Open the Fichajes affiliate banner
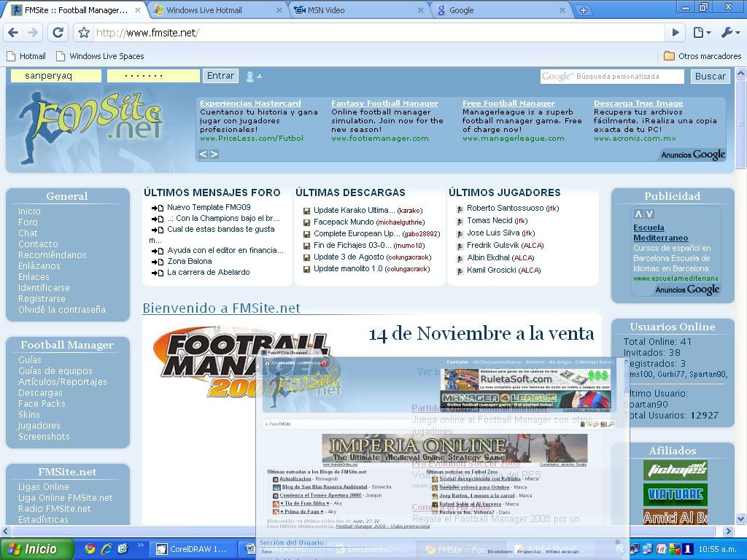 (x=675, y=470)
